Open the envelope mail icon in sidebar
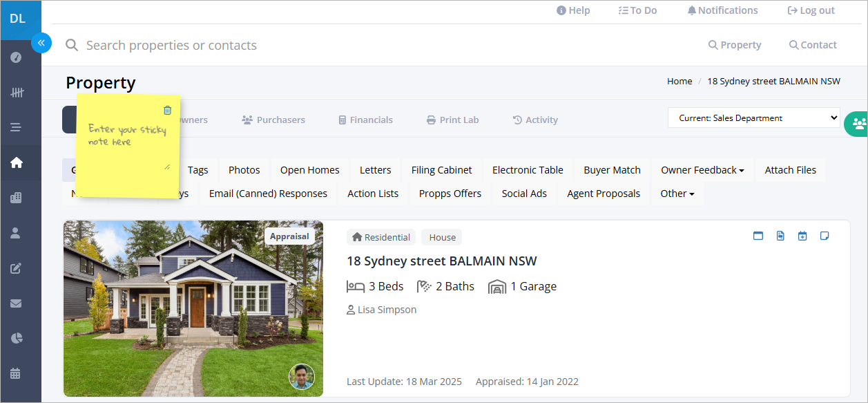 (x=16, y=303)
